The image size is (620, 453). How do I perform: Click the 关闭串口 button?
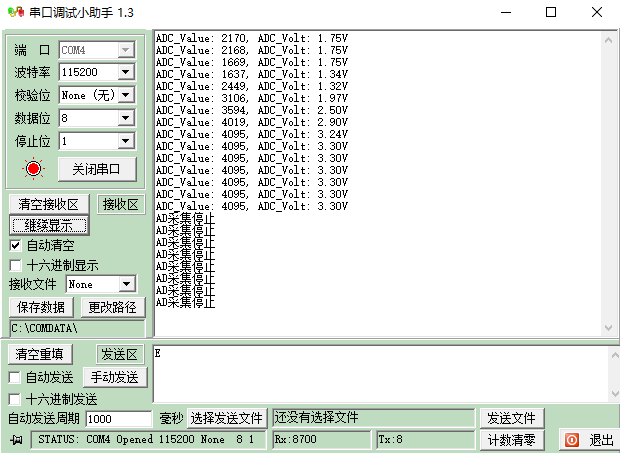pos(97,169)
